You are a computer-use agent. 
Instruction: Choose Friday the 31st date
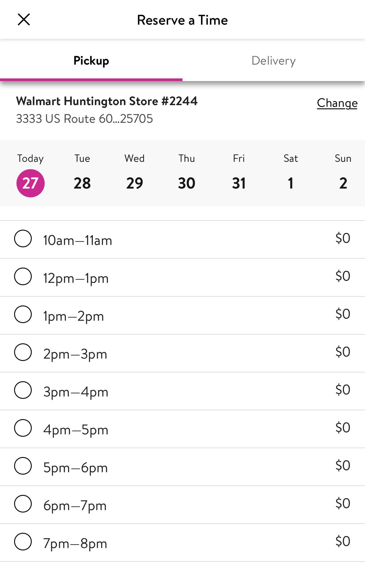[x=239, y=183]
